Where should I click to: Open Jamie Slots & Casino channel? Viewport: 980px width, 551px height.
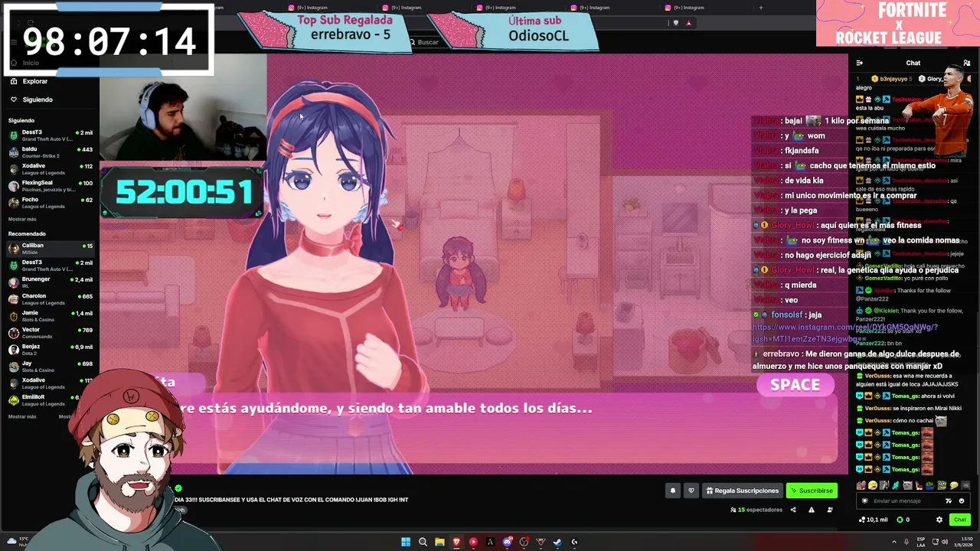point(50,316)
